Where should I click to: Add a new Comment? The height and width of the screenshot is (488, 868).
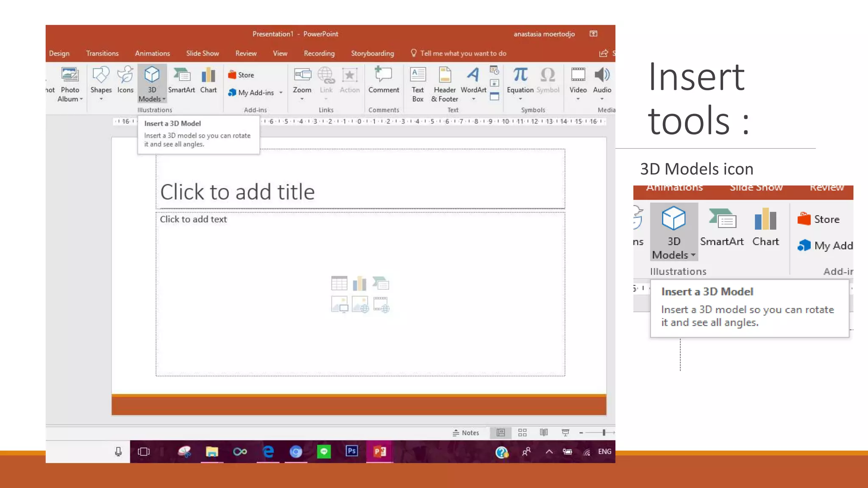click(x=383, y=80)
